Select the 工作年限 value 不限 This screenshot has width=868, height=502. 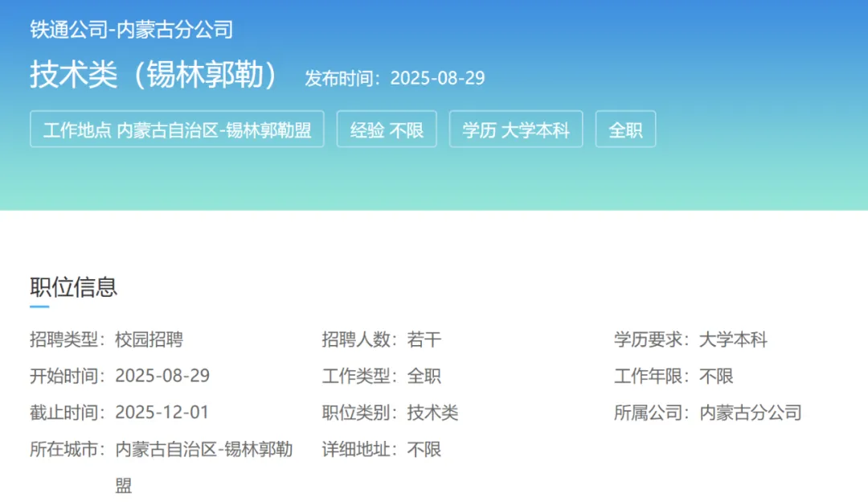(x=716, y=376)
